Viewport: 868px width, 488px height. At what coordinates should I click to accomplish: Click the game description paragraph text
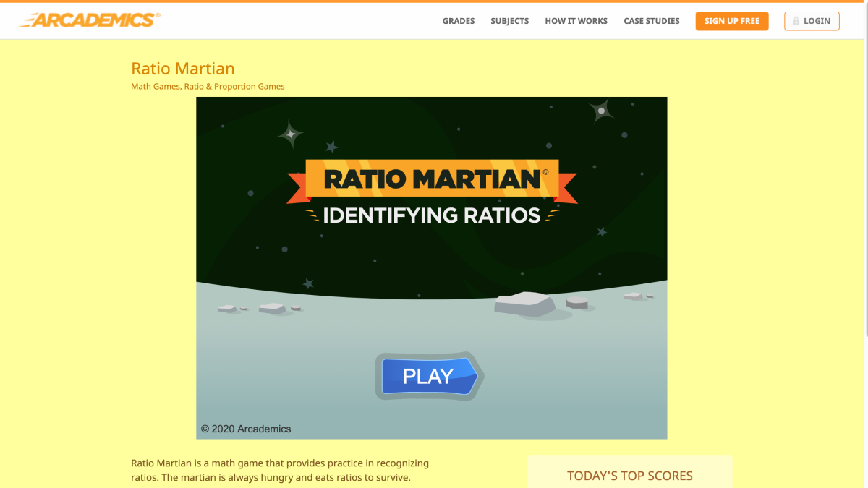279,470
